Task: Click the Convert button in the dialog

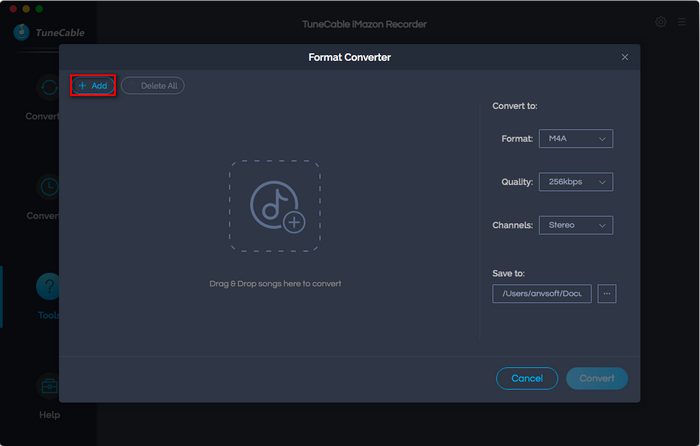Action: coord(596,378)
